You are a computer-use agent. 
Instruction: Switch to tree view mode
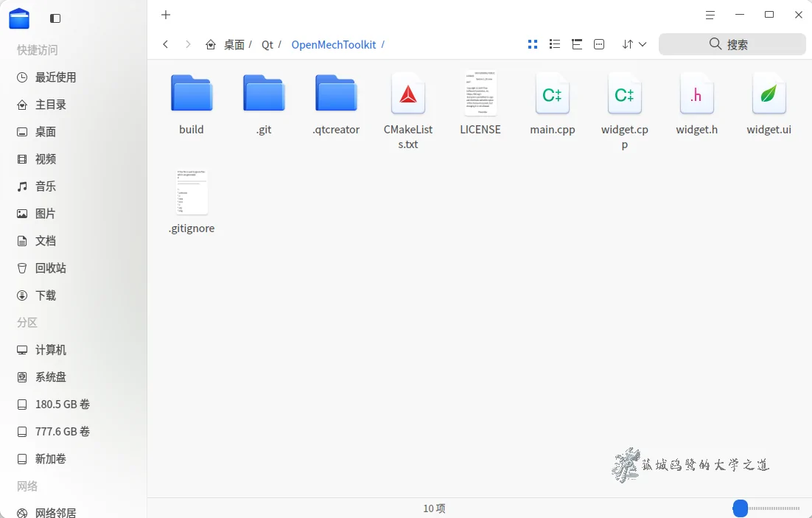click(577, 44)
